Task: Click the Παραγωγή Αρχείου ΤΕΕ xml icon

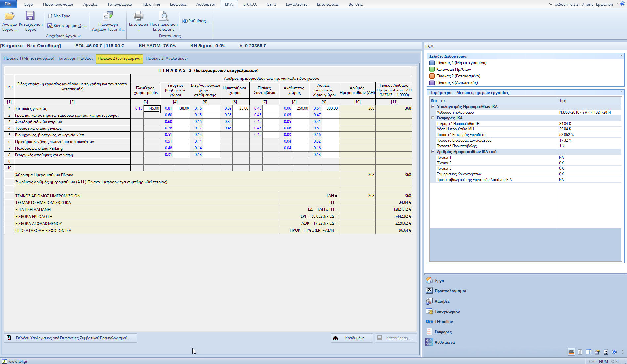Action: (x=108, y=16)
